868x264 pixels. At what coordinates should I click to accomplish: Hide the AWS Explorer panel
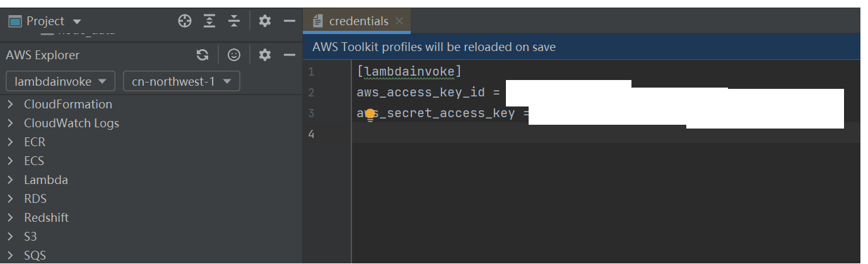pyautogui.click(x=290, y=55)
